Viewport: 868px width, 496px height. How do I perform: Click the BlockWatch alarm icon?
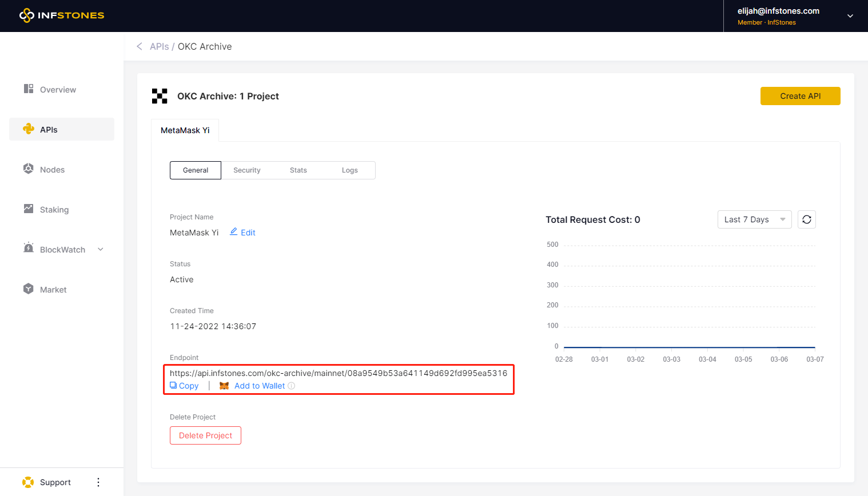[x=29, y=248]
